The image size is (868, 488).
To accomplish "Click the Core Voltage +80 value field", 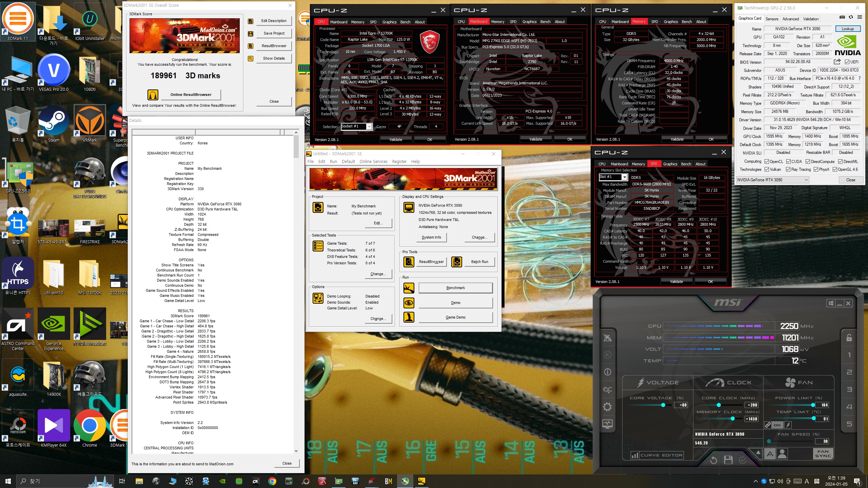I will [681, 405].
